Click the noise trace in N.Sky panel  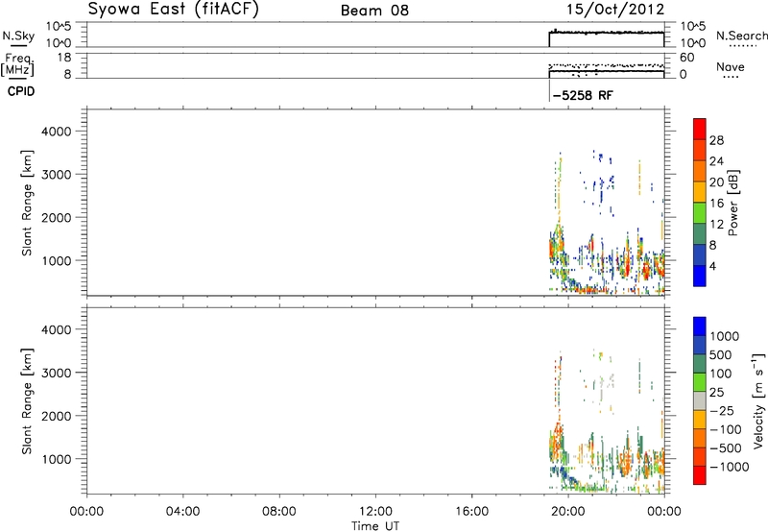tap(607, 33)
